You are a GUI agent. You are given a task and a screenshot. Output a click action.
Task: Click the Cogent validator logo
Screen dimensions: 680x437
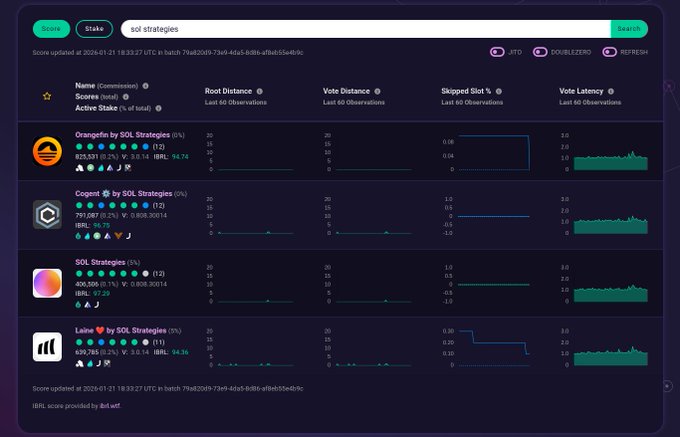[47, 214]
